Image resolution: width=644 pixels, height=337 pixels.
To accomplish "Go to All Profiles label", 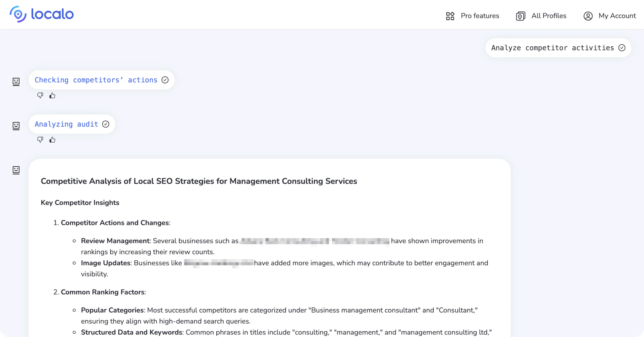I will click(x=549, y=16).
